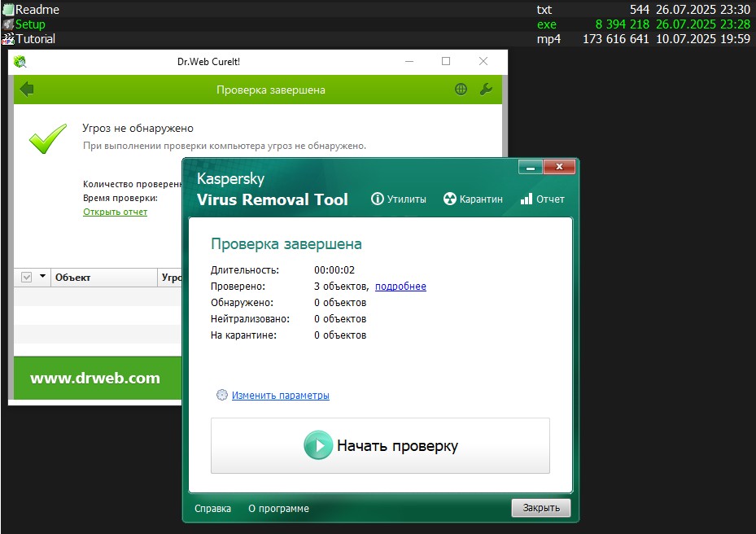The image size is (756, 534).
Task: Click the green play icon in Kaspersky
Action: click(318, 445)
